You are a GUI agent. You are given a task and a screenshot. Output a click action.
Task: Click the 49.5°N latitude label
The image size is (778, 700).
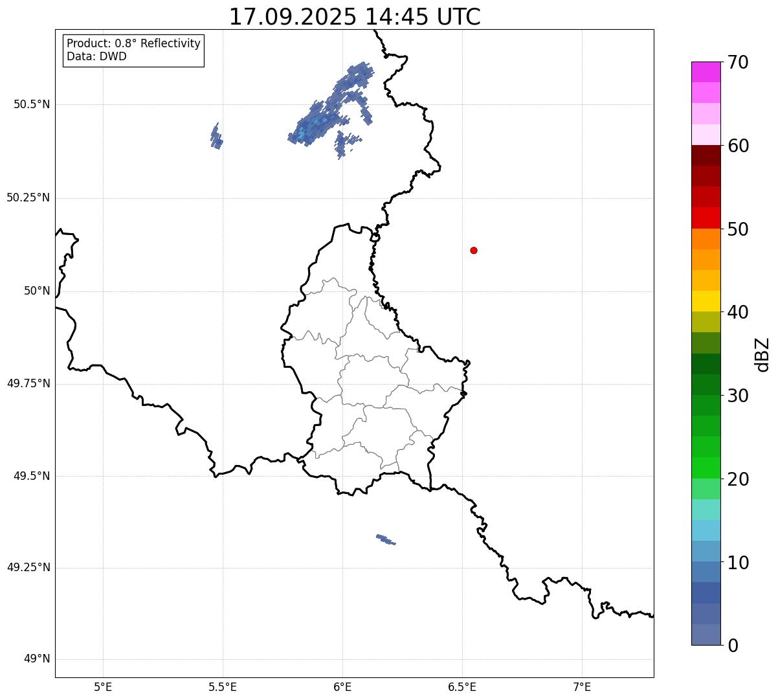pos(32,476)
